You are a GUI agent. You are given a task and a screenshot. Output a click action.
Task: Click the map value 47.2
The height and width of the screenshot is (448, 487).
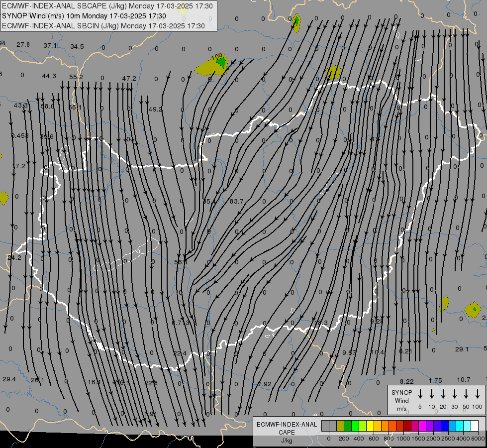(129, 78)
